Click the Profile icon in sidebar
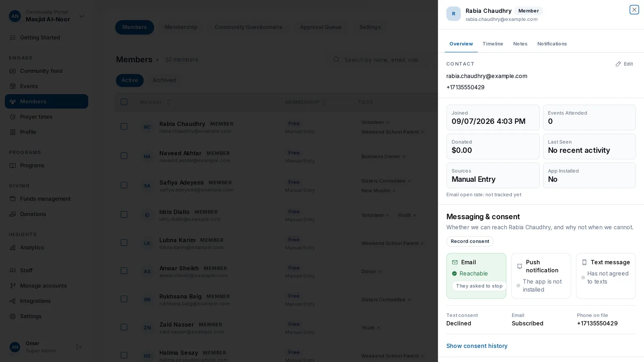 13,132
